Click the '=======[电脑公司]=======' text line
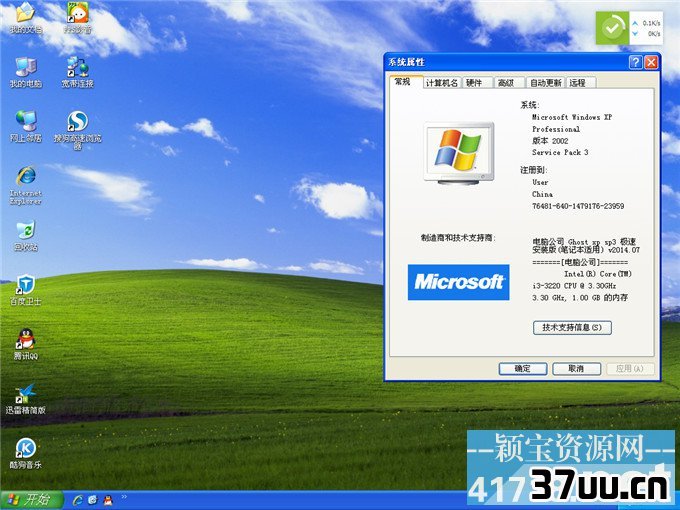The height and width of the screenshot is (510, 680). 580,262
